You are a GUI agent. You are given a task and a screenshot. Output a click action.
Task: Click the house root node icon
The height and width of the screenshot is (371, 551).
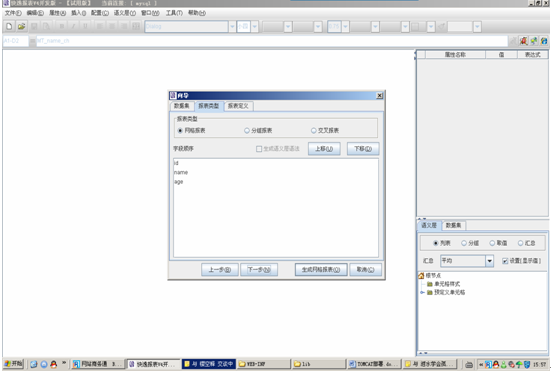[x=421, y=275]
